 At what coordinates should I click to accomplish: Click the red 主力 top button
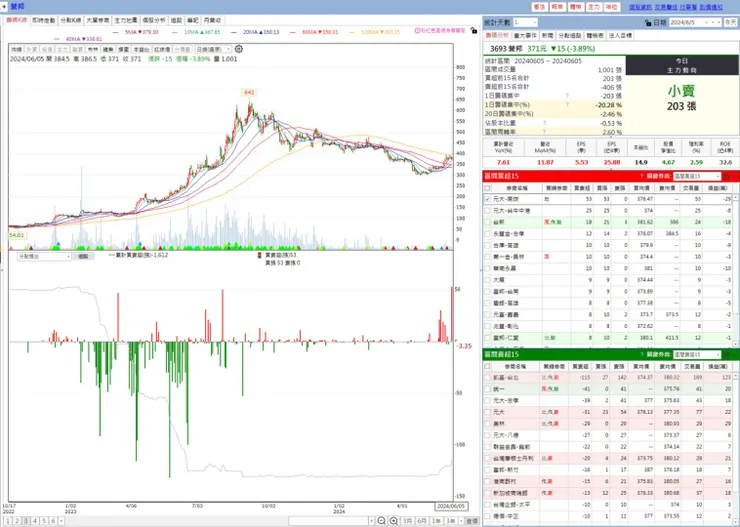tap(594, 7)
